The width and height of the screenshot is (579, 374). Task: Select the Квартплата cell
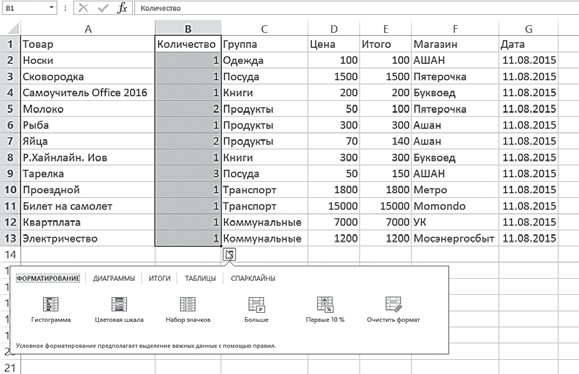click(88, 222)
